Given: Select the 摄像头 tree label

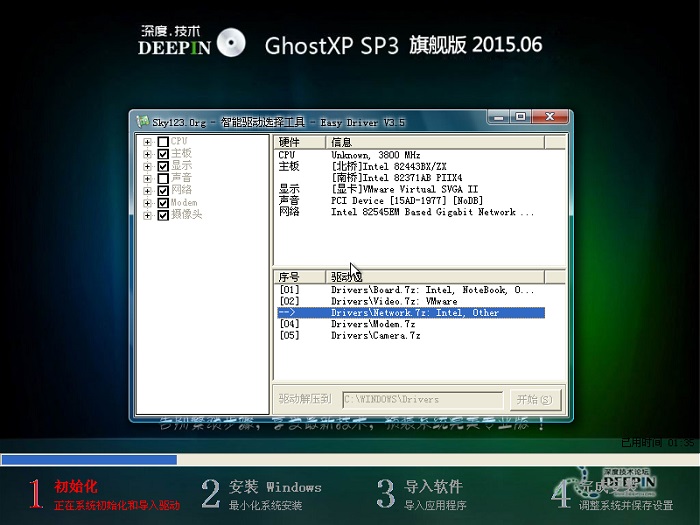Looking at the screenshot, I should coord(187,214).
